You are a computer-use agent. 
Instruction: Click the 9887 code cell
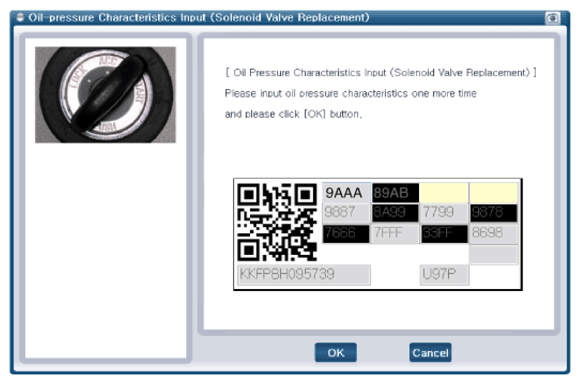click(x=346, y=213)
